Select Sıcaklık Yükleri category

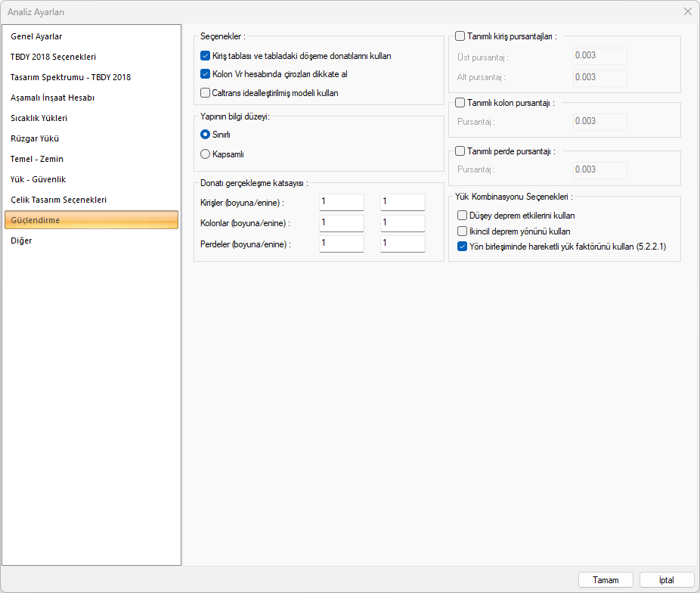91,118
